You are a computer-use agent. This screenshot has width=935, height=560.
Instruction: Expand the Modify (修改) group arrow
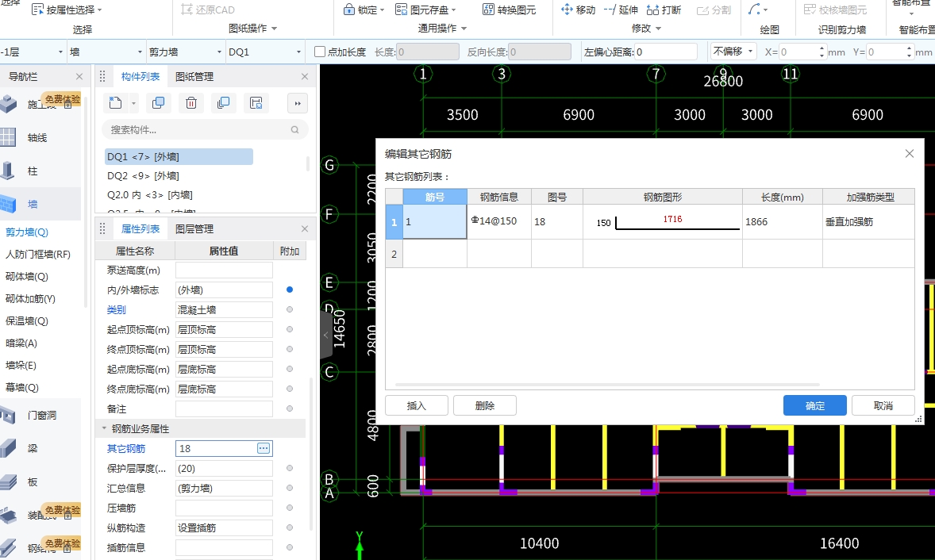[658, 28]
